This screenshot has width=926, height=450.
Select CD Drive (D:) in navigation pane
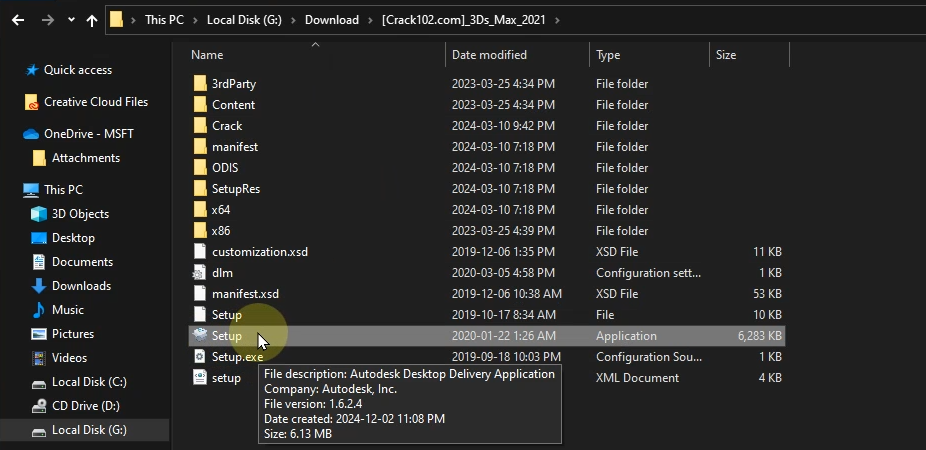click(x=85, y=406)
